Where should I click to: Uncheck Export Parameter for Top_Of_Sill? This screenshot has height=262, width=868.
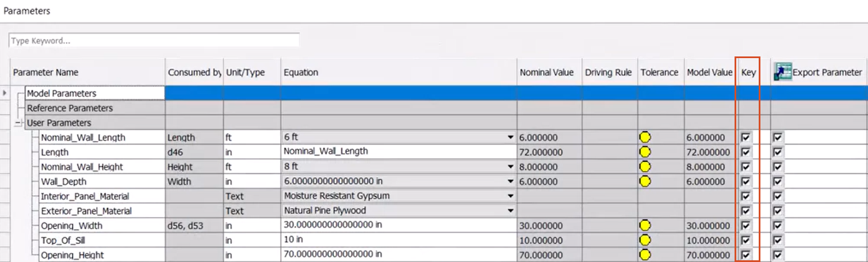click(x=778, y=240)
